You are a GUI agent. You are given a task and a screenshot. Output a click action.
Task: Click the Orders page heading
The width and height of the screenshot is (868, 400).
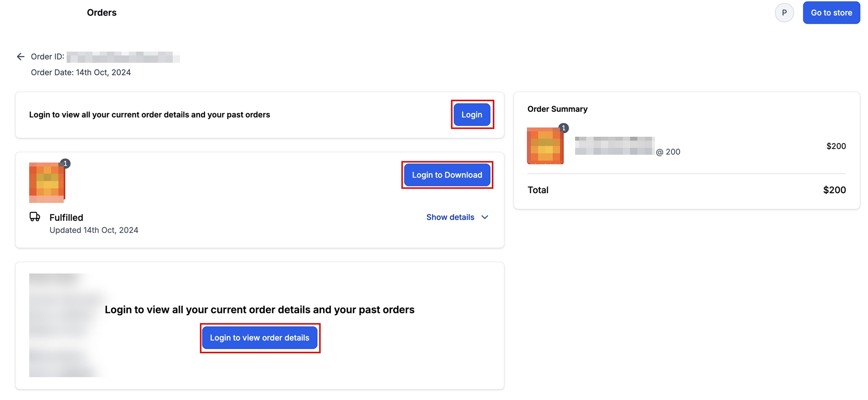(x=102, y=13)
